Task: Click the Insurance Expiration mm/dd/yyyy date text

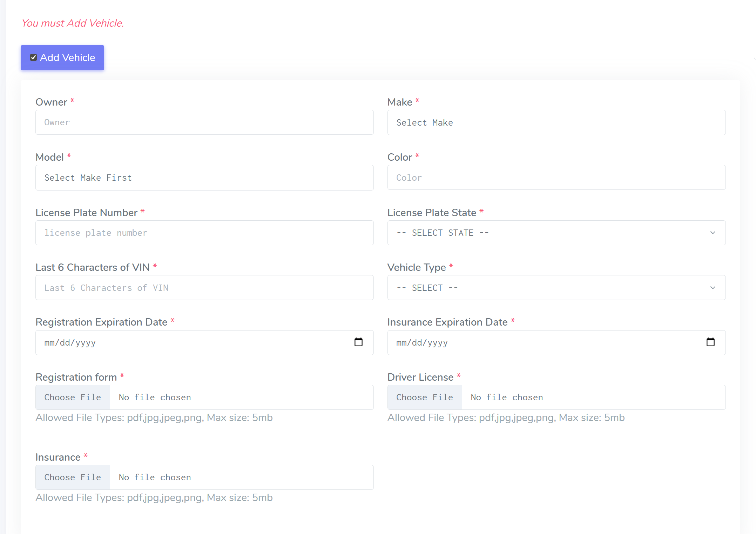Action: (x=422, y=343)
